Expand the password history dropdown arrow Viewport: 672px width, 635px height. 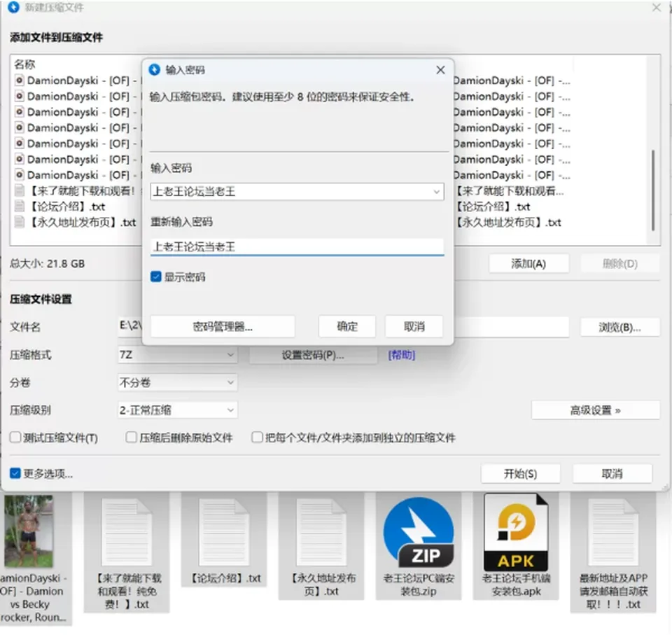[436, 192]
